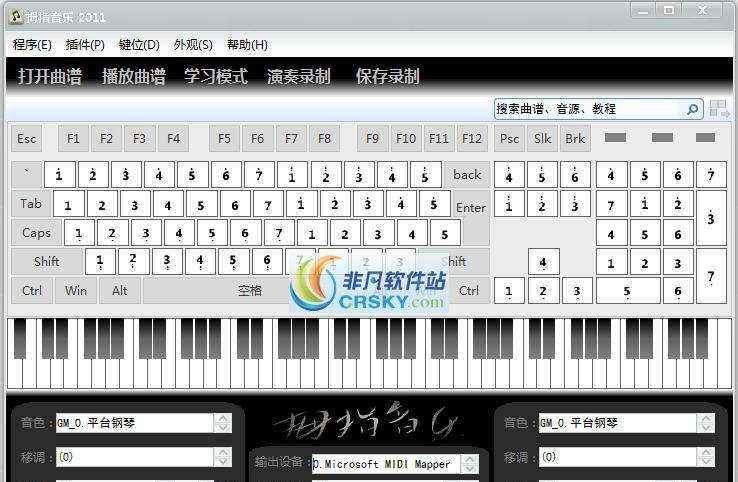Click the Win virtual key
The height and width of the screenshot is (482, 738).
click(76, 290)
